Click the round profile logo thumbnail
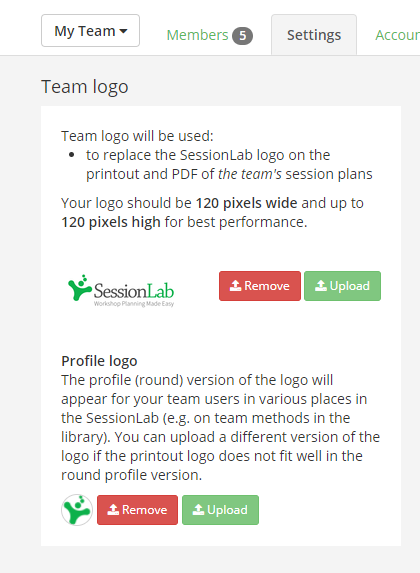Screen dimensions: 420x573 [x=77, y=510]
